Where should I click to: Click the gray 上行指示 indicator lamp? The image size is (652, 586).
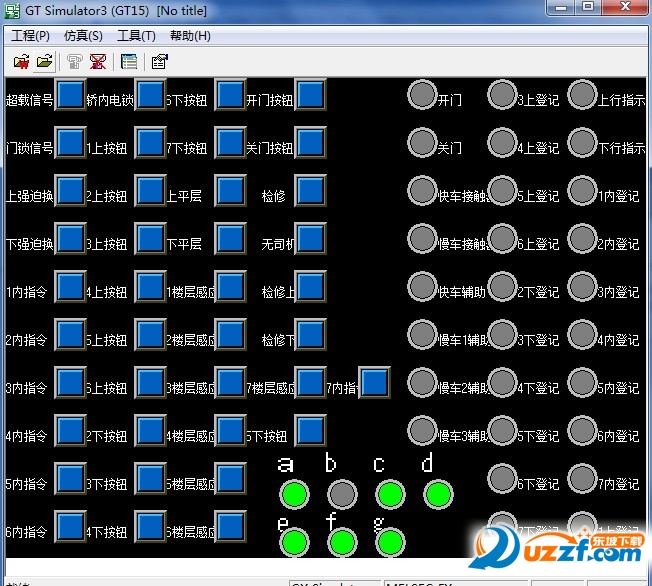tap(582, 95)
